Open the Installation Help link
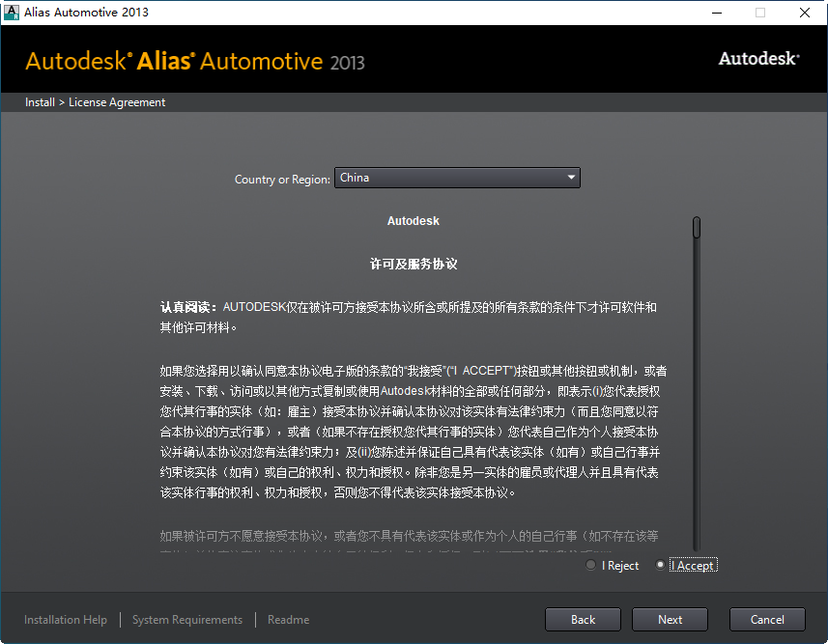This screenshot has width=828, height=644. 66,620
